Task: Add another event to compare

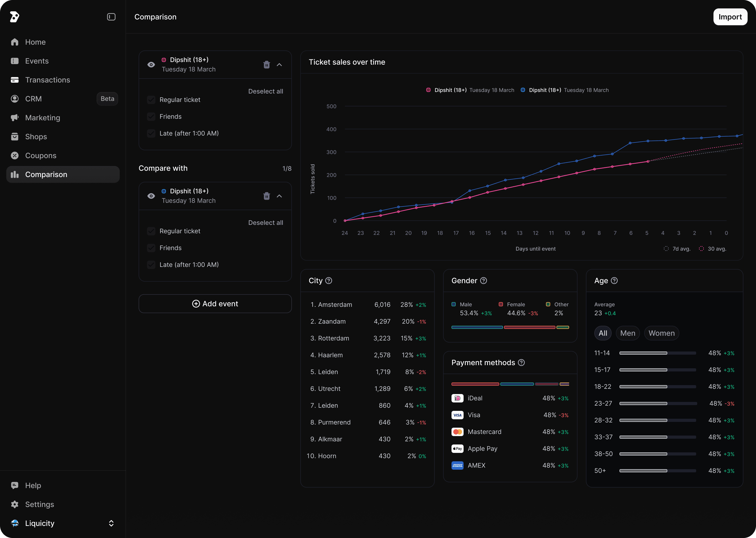Action: pos(215,304)
